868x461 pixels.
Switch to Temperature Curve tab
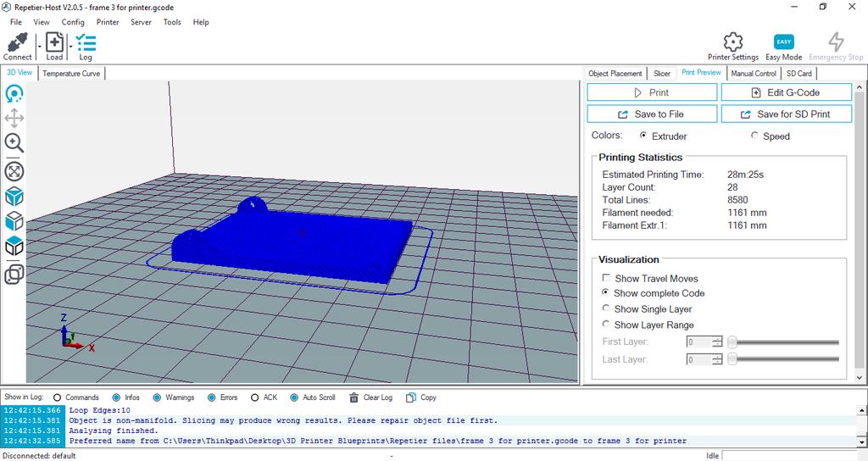tap(71, 73)
